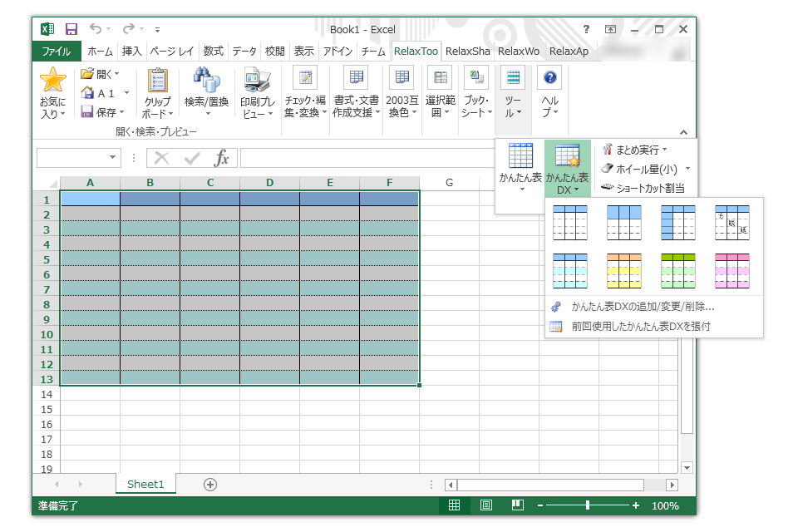
Task: Select cell A1
Action: pos(90,199)
